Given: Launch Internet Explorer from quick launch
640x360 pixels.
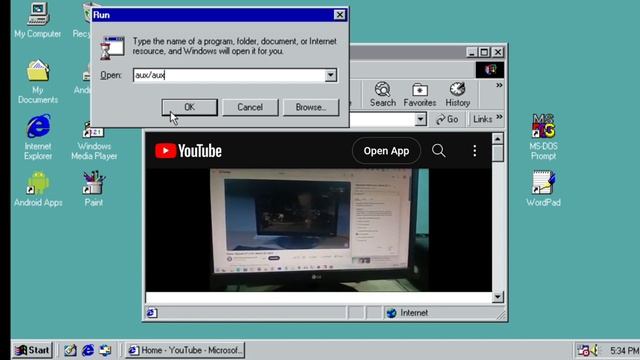Looking at the screenshot, I should point(88,350).
